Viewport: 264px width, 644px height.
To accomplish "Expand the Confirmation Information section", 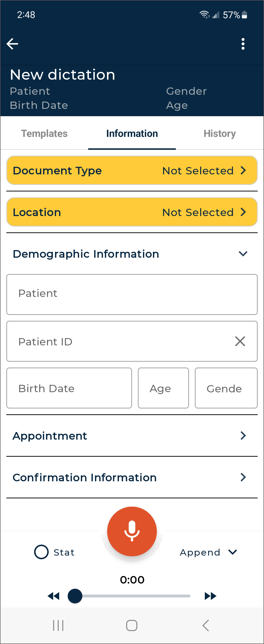I will click(x=243, y=477).
